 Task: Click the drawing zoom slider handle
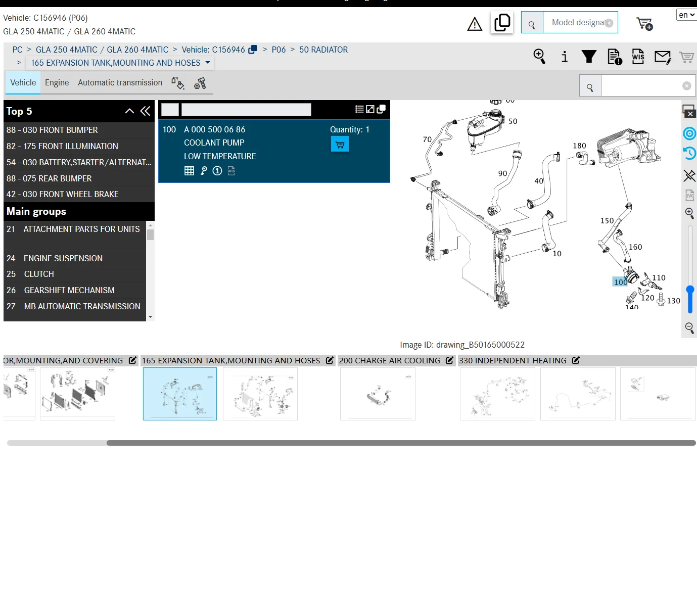pyautogui.click(x=690, y=290)
